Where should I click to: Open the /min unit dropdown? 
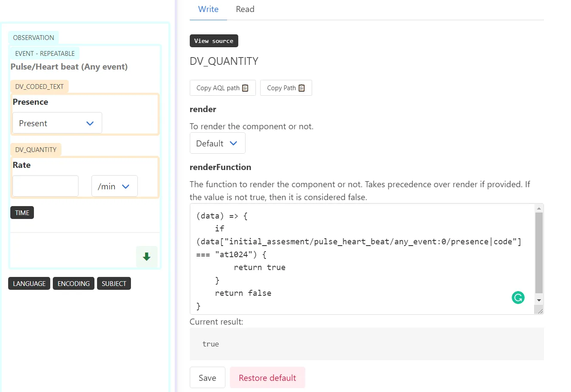point(114,186)
